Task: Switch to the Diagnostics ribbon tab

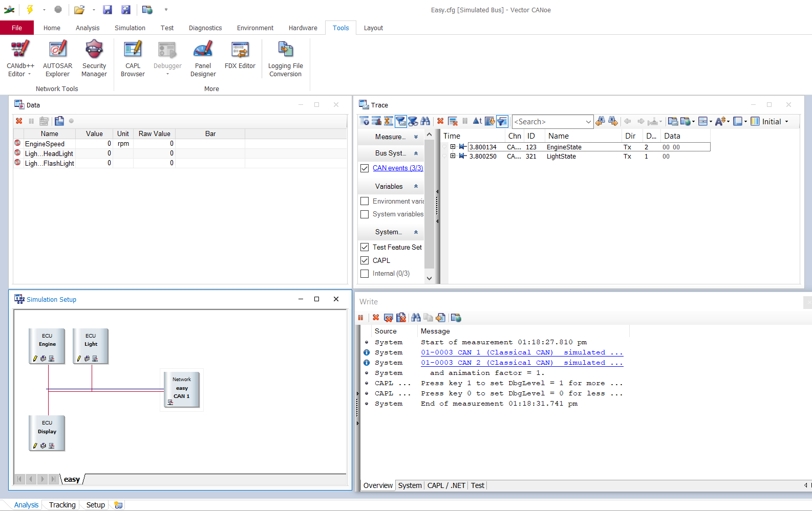Action: [x=205, y=28]
